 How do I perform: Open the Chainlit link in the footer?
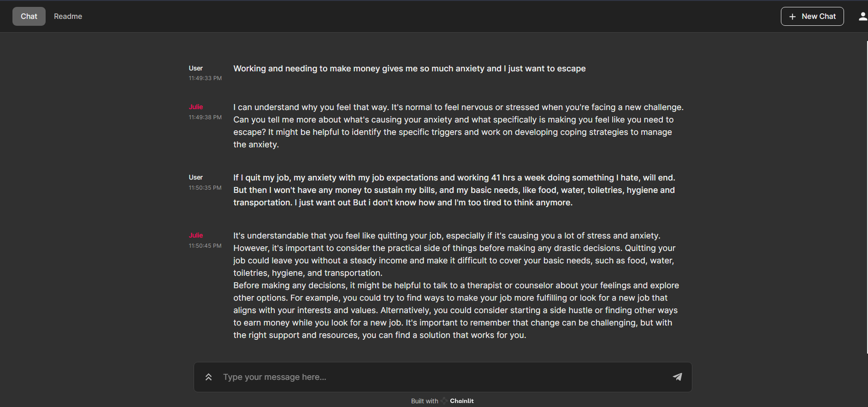pos(461,401)
